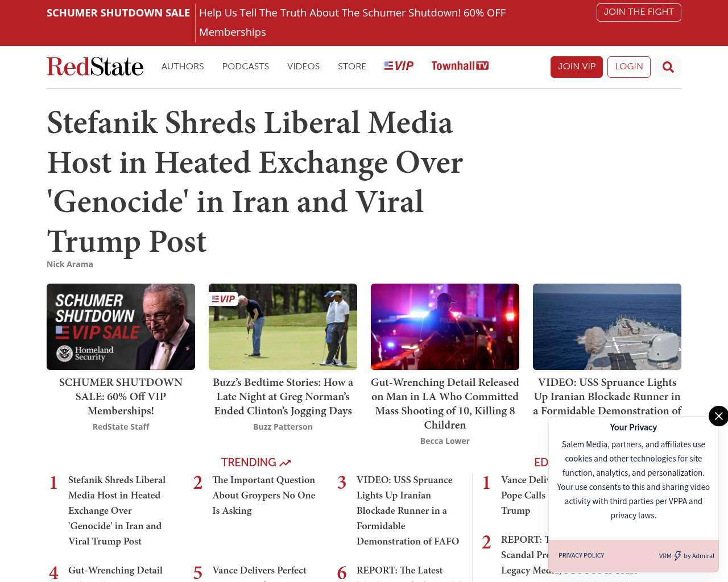Viewport: 728px width, 582px height.
Task: Open USS Spruance video card title
Action: (607, 397)
